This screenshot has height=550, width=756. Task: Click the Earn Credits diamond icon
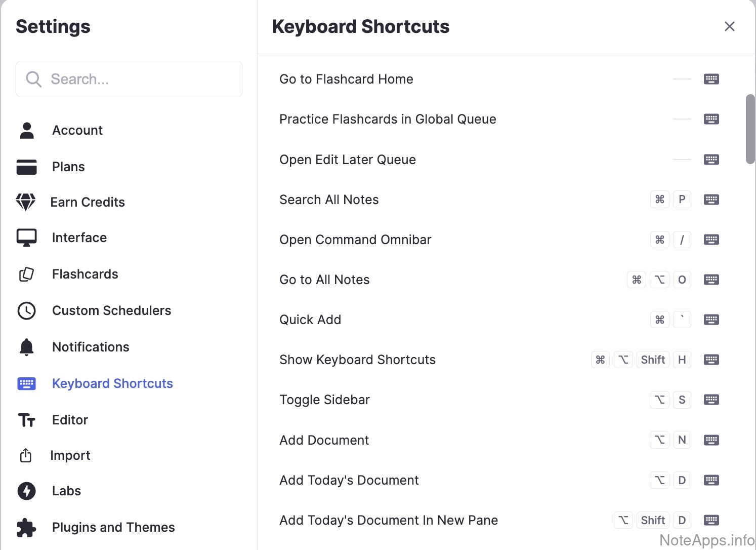(x=26, y=202)
